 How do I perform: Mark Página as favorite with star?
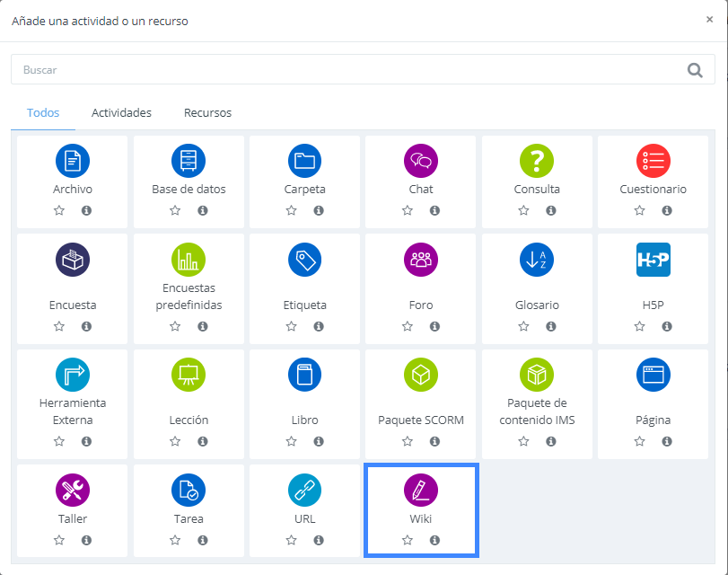click(x=639, y=441)
